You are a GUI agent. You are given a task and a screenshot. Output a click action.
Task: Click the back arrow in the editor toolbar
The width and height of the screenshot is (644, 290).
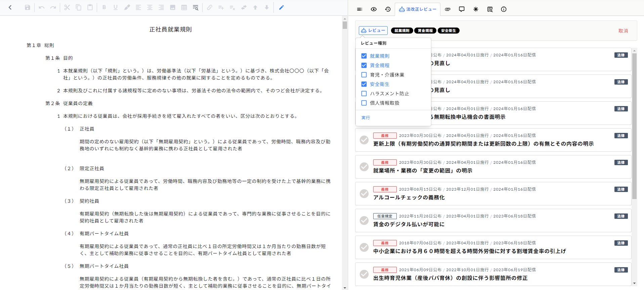10,7
